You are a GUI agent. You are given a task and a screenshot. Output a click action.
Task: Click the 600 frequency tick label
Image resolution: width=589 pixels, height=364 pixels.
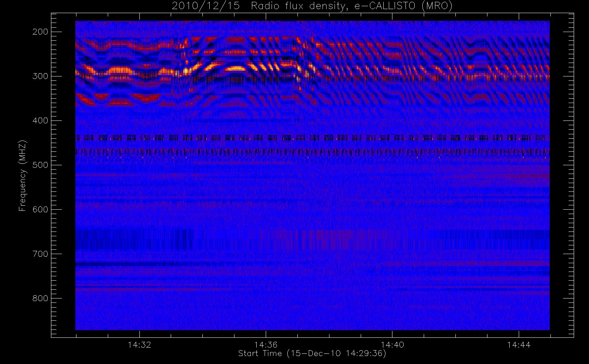pos(40,209)
